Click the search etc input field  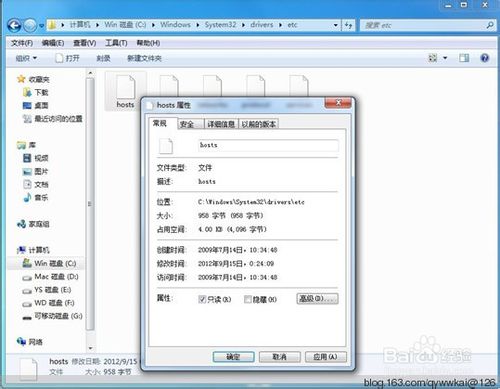tap(422, 25)
